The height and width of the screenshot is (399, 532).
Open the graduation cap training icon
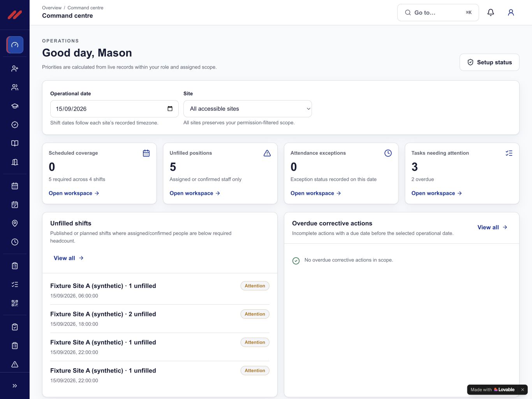15,106
